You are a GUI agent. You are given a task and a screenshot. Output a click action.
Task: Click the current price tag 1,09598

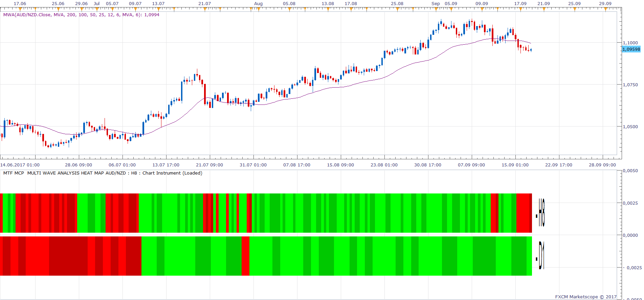(x=631, y=49)
